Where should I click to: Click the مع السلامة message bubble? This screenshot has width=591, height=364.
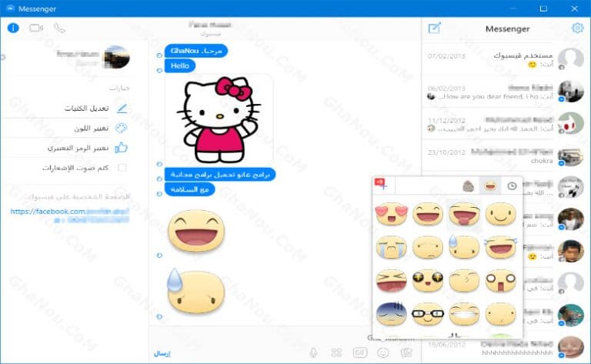189,189
